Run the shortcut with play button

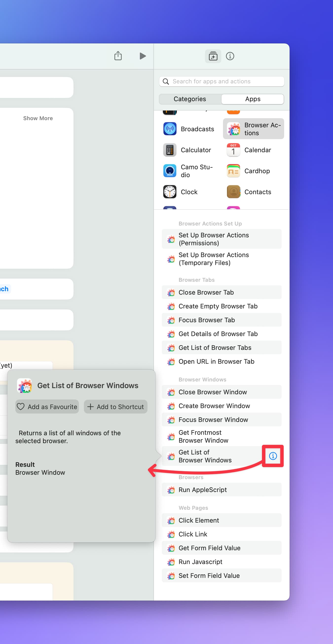143,56
